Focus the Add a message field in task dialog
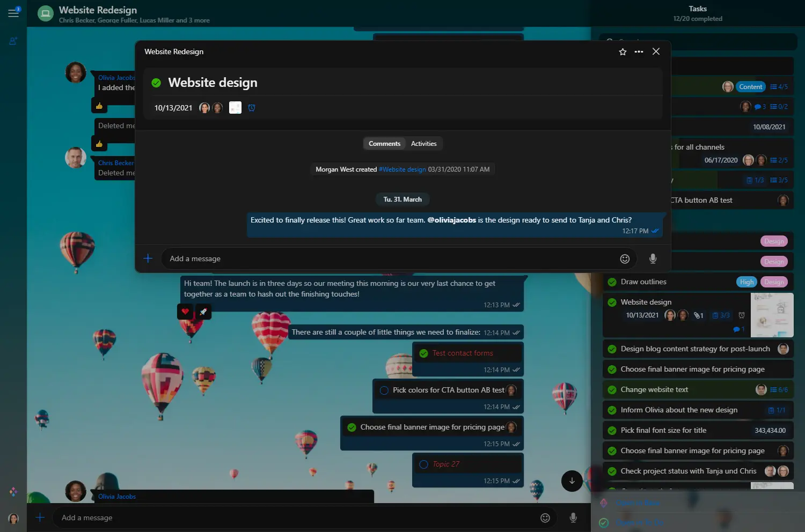 tap(386, 259)
